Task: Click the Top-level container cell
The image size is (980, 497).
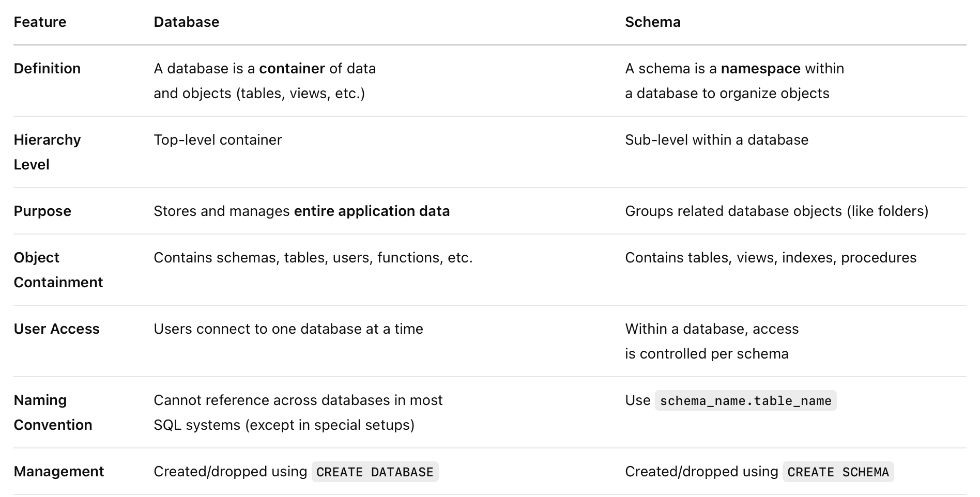Action: tap(218, 140)
